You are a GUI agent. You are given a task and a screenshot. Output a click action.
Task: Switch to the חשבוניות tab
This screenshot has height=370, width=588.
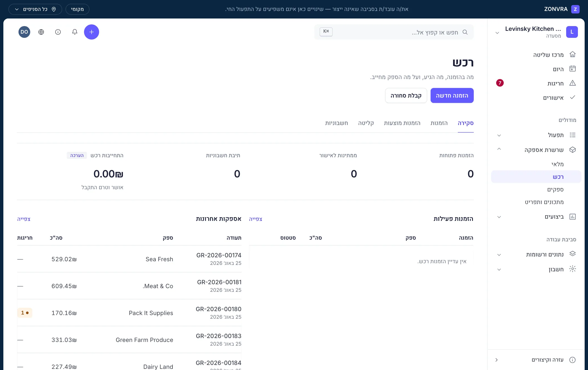click(x=337, y=123)
